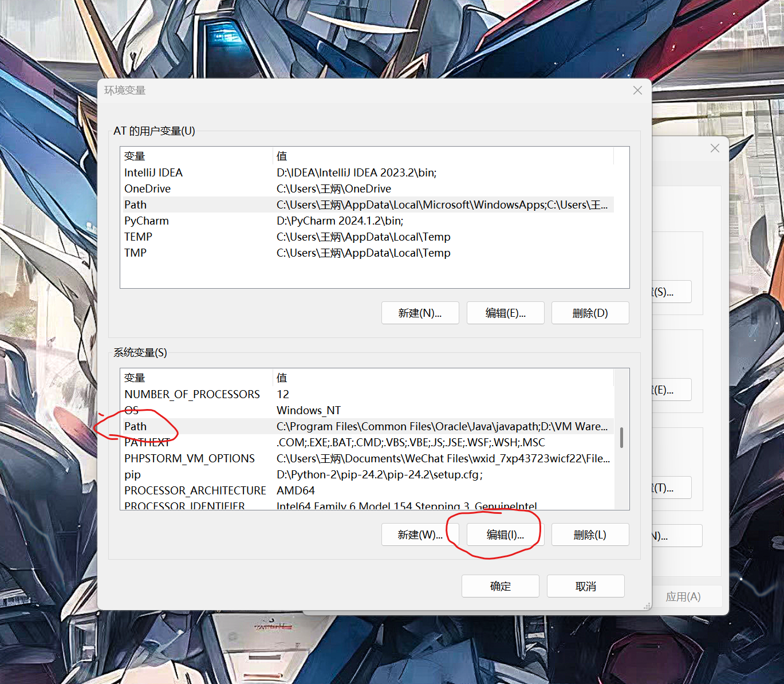Select PATHEXT system variable row

pyautogui.click(x=367, y=442)
